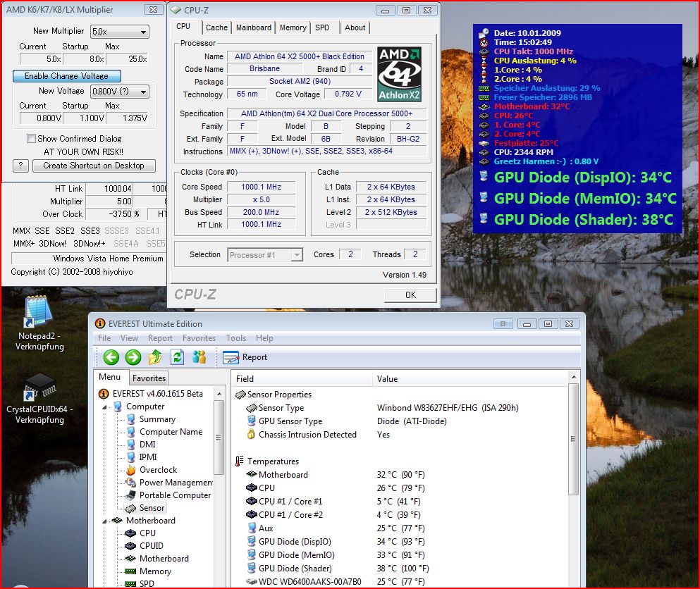Image resolution: width=700 pixels, height=589 pixels.
Task: Switch to CPU-Z Cache tab
Action: (216, 27)
